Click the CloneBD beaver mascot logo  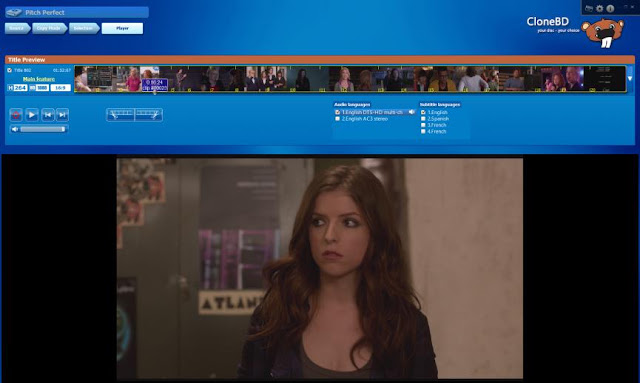(603, 32)
